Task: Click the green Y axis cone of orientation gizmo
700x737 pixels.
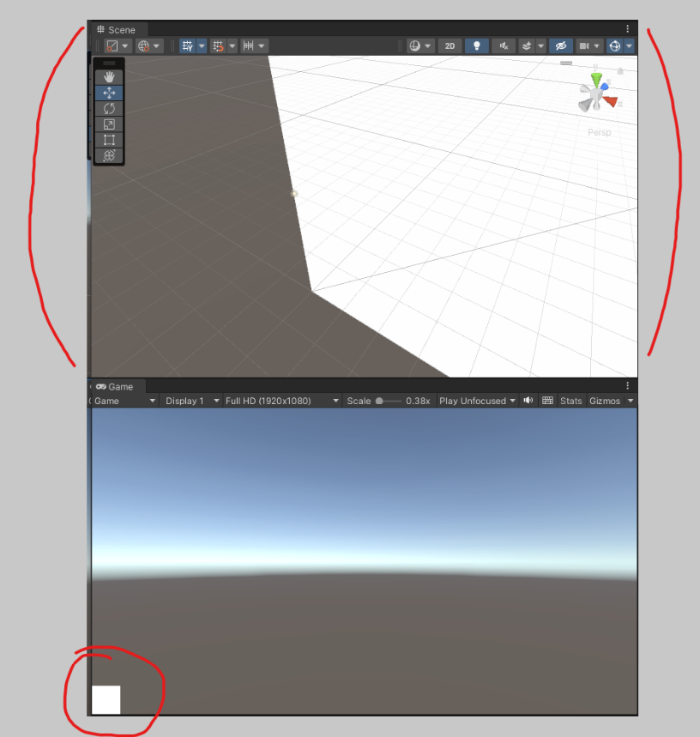Action: coord(596,79)
